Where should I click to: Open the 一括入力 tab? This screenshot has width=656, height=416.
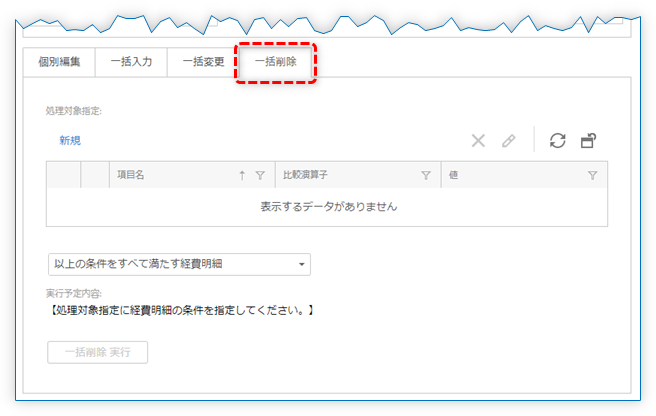131,62
